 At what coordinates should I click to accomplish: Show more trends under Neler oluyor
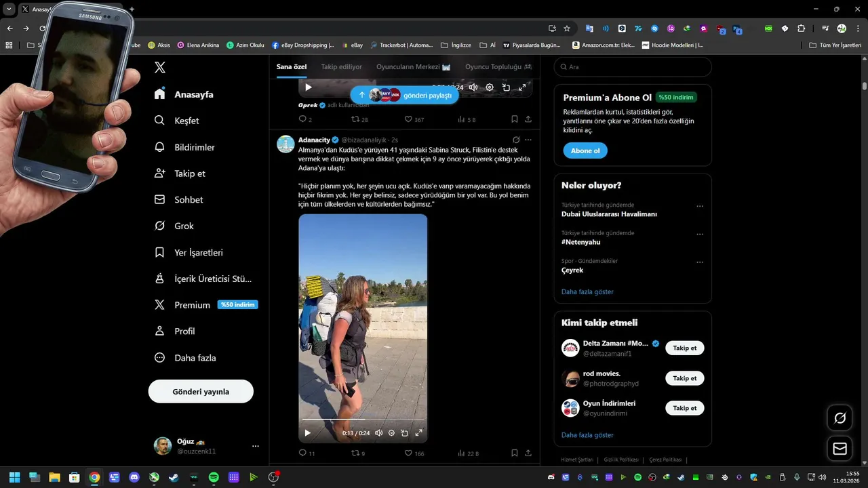(x=587, y=291)
